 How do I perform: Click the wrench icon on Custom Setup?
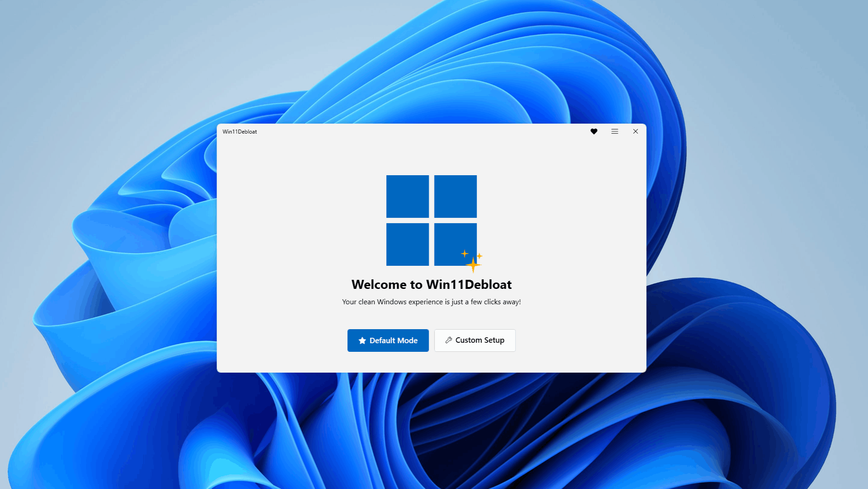click(x=448, y=340)
